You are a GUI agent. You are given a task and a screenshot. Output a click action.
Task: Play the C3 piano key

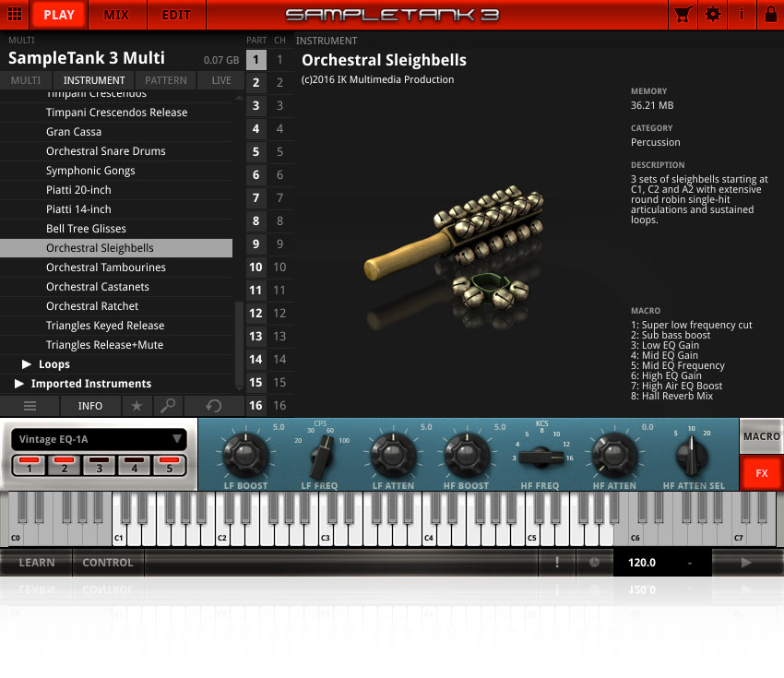point(326,535)
